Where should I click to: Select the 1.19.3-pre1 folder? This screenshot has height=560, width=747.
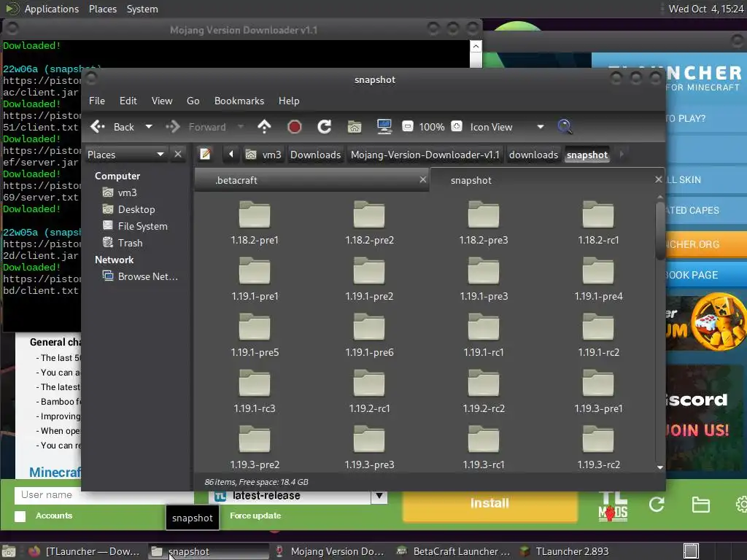(x=598, y=392)
